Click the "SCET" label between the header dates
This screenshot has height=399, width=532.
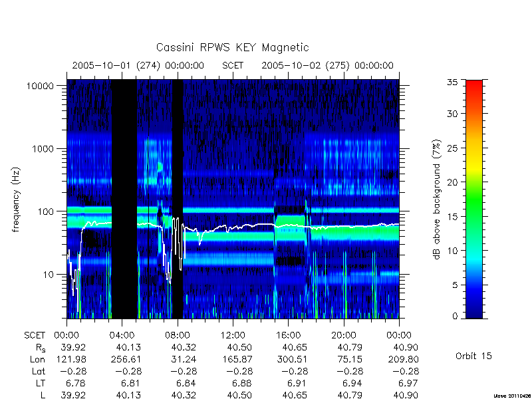click(233, 65)
